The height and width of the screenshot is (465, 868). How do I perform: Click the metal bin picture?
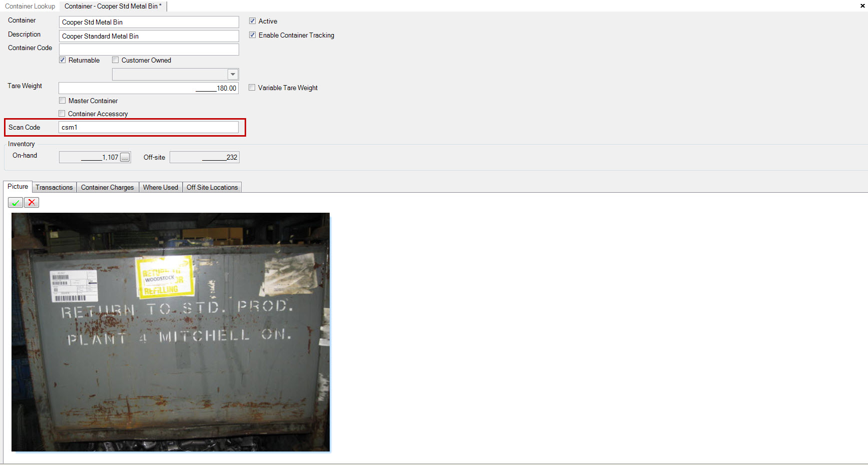pos(171,332)
